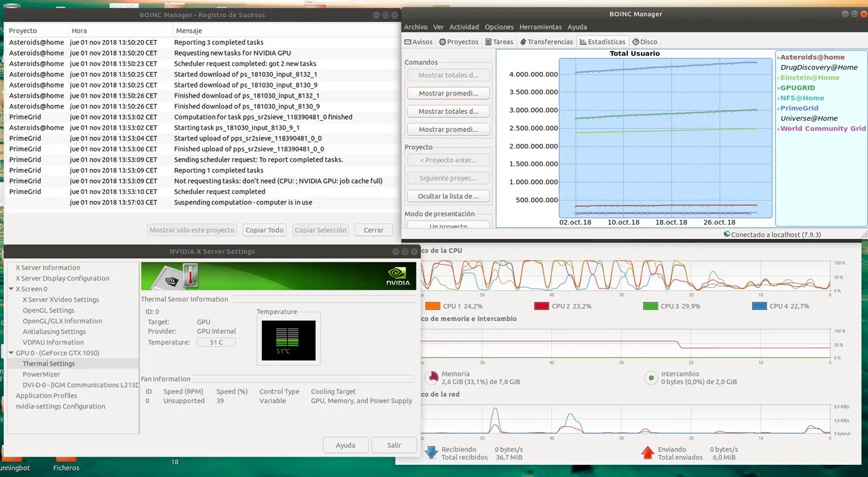Click the globe icon beside Conectado a localhost

point(727,234)
